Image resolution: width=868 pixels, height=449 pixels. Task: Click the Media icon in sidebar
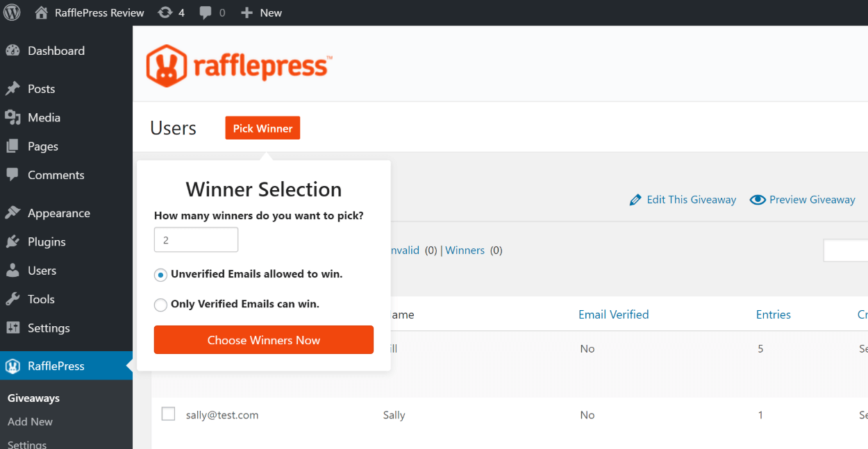[12, 117]
